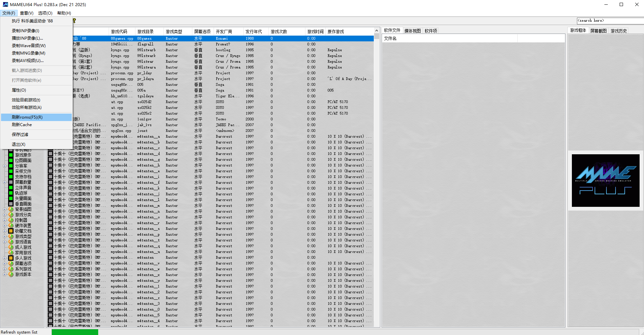Expand the 游戏版本 tree node
644x335 pixels.
[4, 274]
